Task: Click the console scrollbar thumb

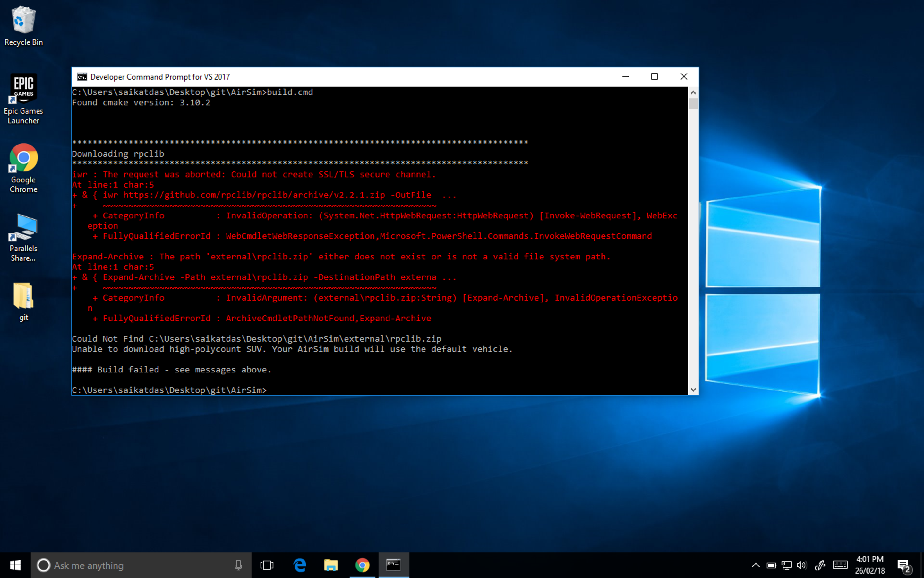Action: click(693, 104)
